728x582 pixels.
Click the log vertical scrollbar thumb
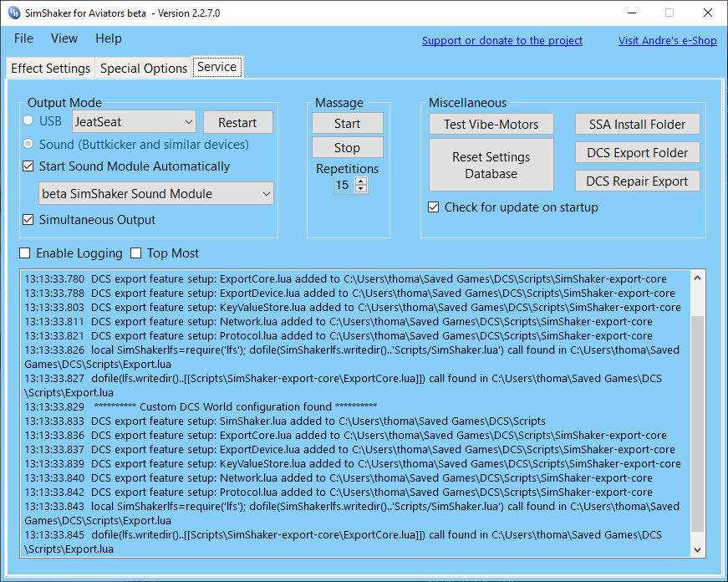tap(697, 424)
